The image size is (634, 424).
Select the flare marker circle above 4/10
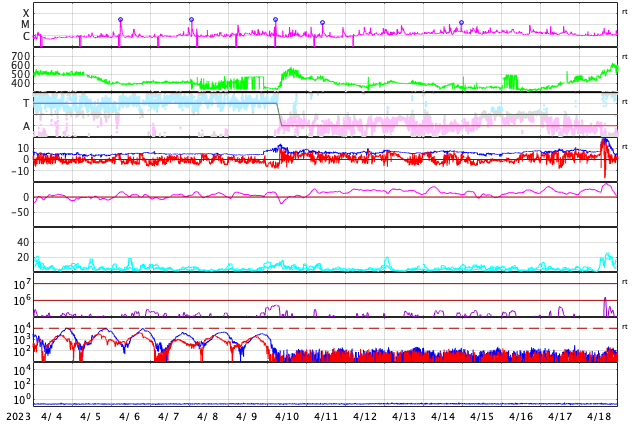[275, 19]
